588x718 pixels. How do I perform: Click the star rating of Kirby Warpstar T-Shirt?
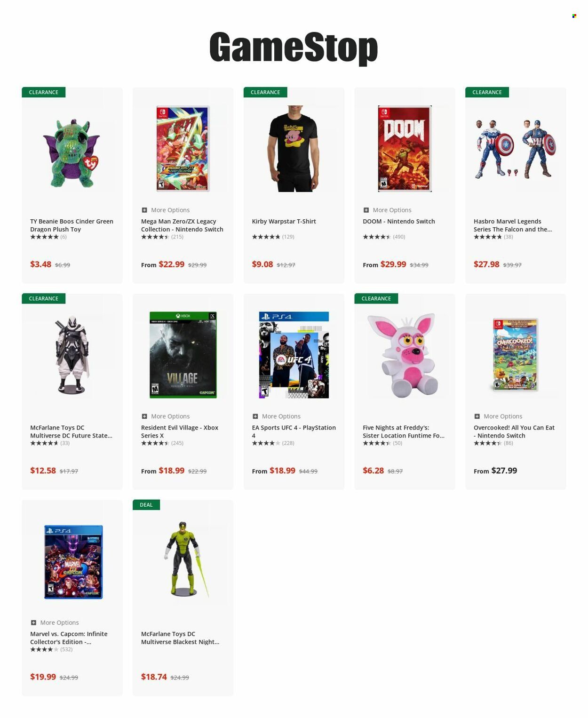coord(273,237)
